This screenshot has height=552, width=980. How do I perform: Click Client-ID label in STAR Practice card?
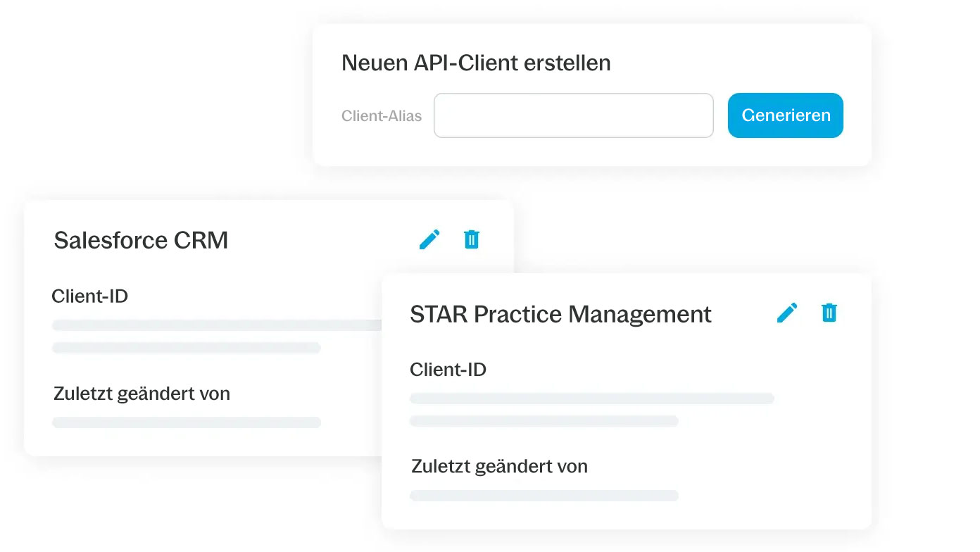pyautogui.click(x=448, y=369)
